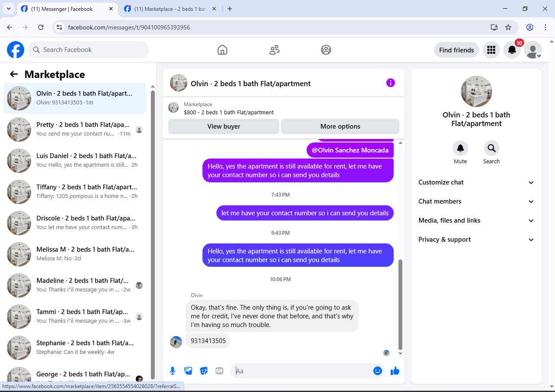The width and height of the screenshot is (555, 392).
Task: Switch to the Marketplace 2 beds tab
Action: point(170,9)
